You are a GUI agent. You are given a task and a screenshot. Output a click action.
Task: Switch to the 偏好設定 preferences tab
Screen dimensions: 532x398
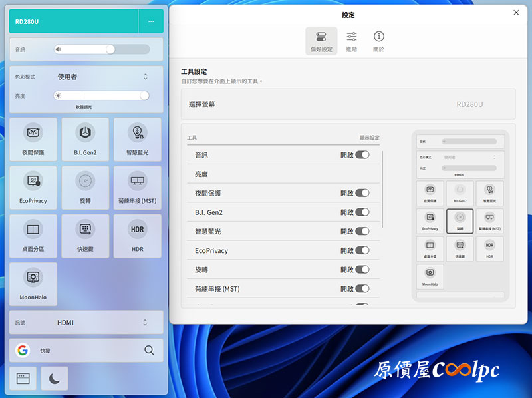tap(321, 41)
